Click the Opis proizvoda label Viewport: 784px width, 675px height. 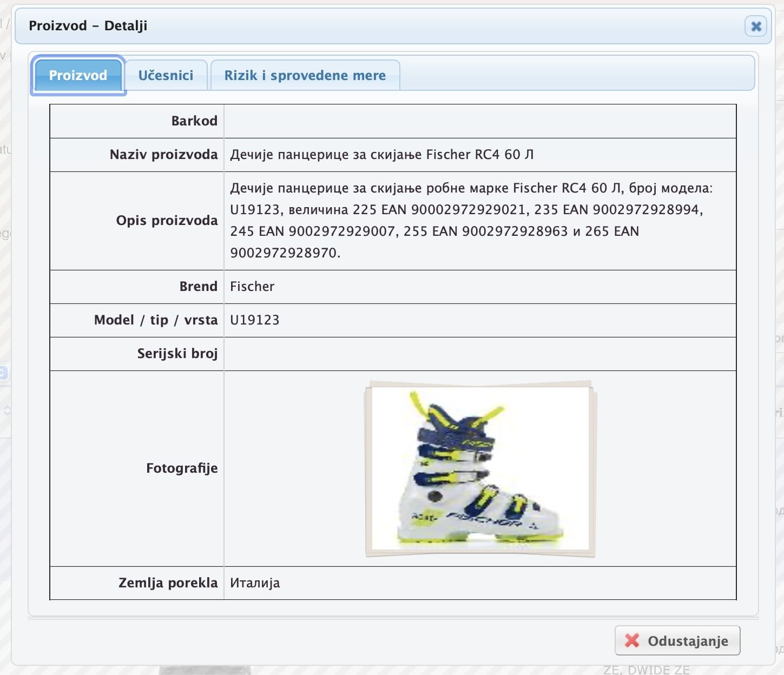(167, 221)
